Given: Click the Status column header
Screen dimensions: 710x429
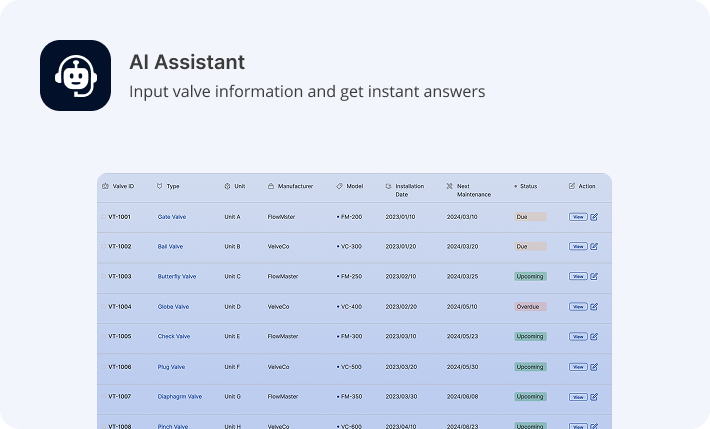Looking at the screenshot, I should tap(527, 186).
